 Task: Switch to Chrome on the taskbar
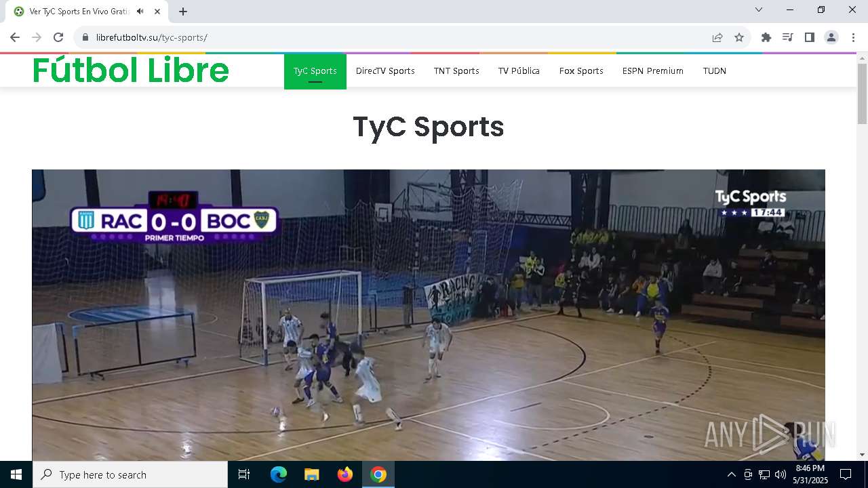coord(378,474)
